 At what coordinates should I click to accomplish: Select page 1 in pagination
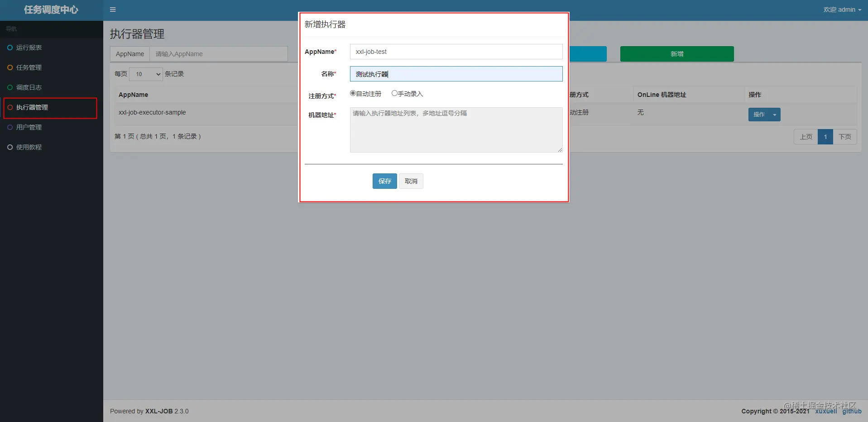coord(825,137)
